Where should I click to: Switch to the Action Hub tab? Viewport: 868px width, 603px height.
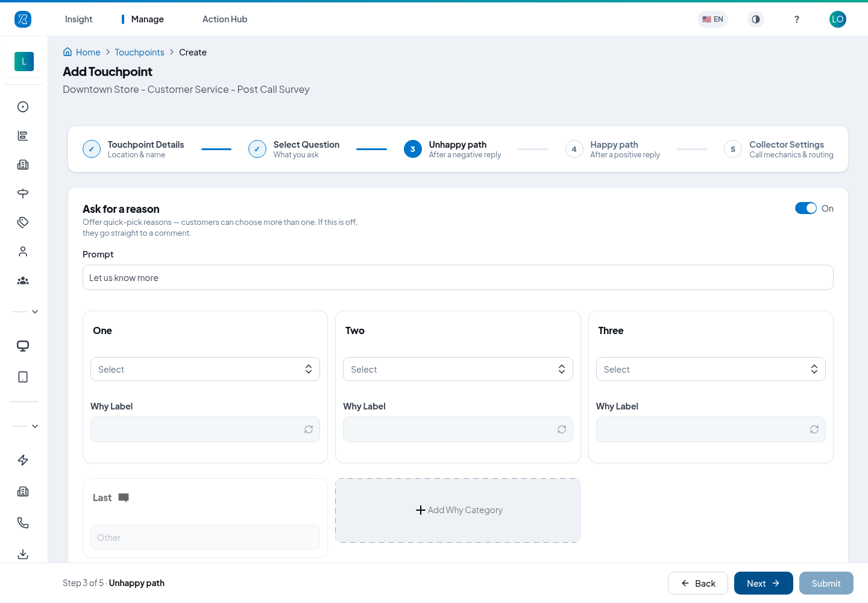pyautogui.click(x=225, y=19)
